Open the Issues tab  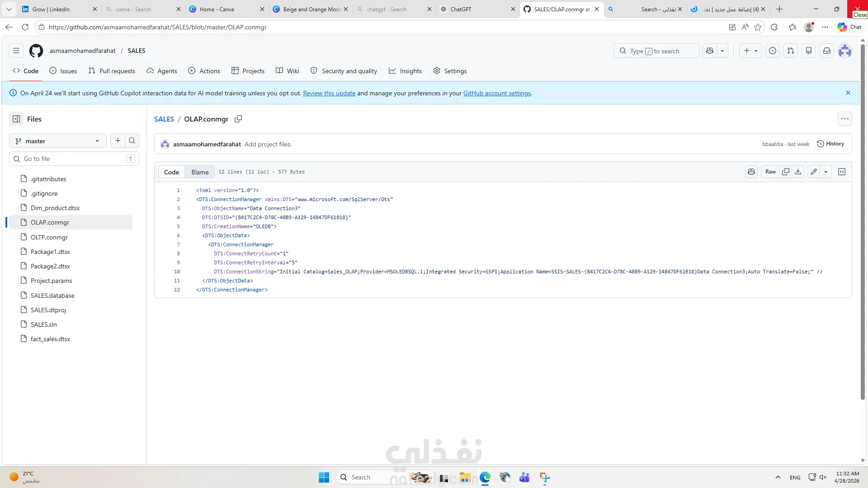[63, 71]
